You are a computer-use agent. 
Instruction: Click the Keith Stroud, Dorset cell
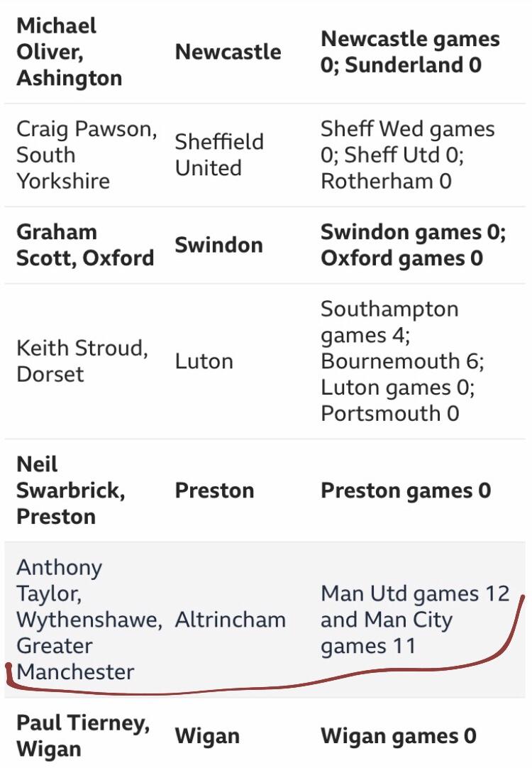coord(82,361)
